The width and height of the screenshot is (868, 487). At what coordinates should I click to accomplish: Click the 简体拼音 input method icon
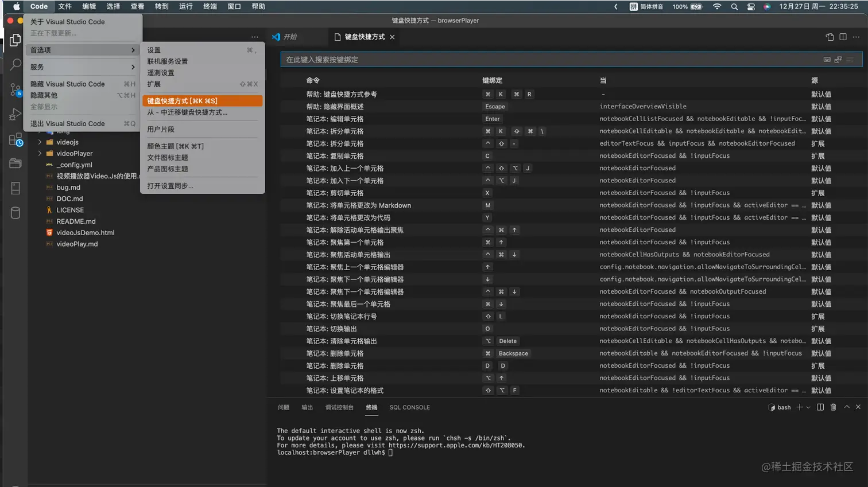pos(646,7)
